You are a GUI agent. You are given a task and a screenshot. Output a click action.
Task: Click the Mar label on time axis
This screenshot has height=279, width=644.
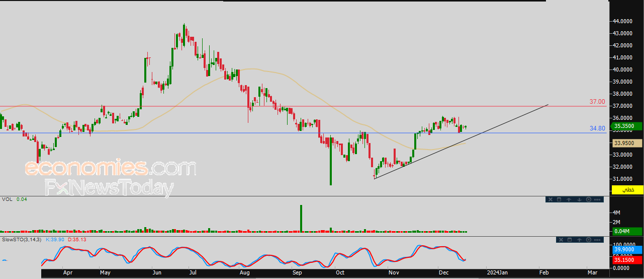(x=592, y=272)
